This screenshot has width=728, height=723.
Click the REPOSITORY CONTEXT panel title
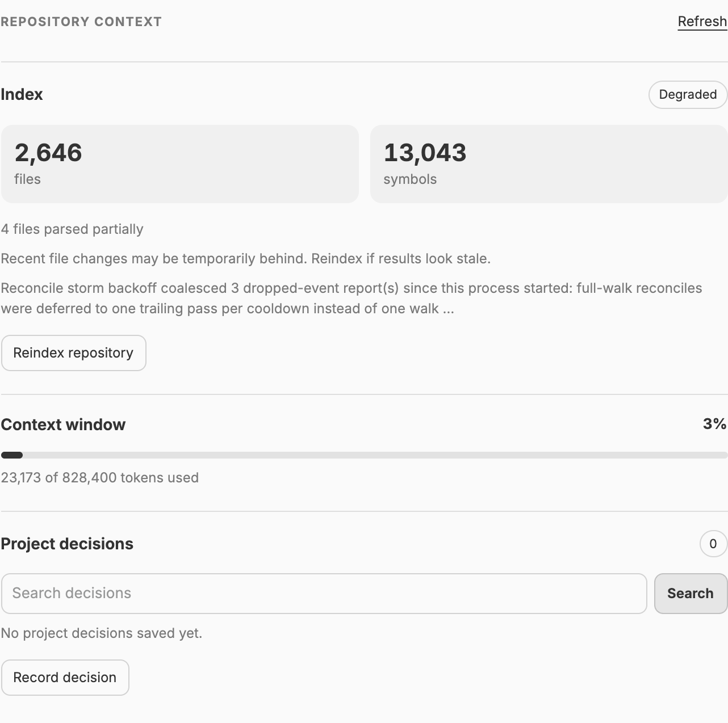point(81,22)
